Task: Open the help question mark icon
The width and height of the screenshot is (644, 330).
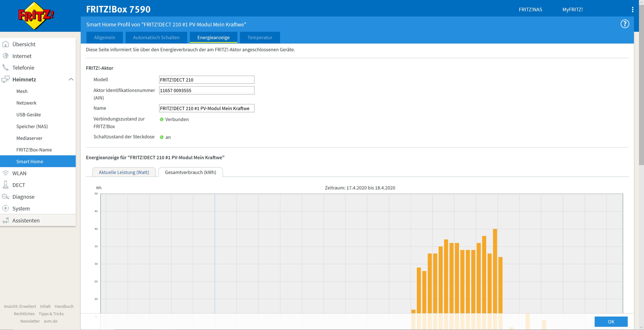Action: click(x=625, y=24)
